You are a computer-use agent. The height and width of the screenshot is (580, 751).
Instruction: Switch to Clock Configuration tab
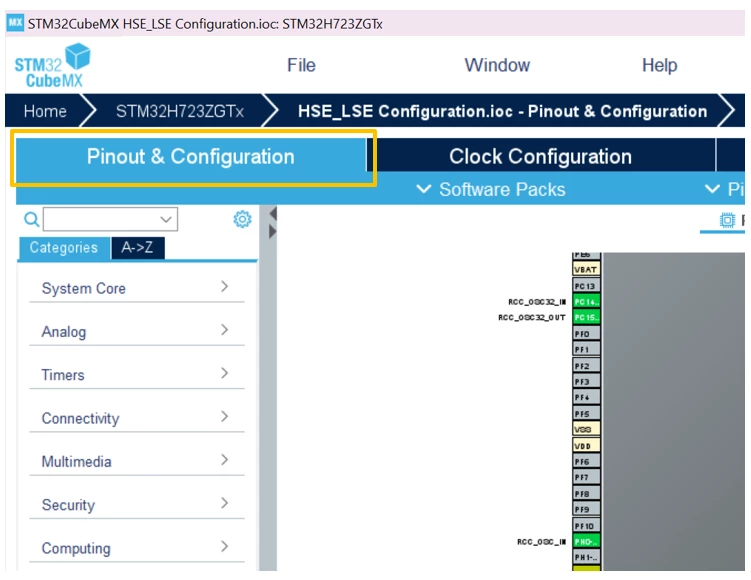pos(541,157)
